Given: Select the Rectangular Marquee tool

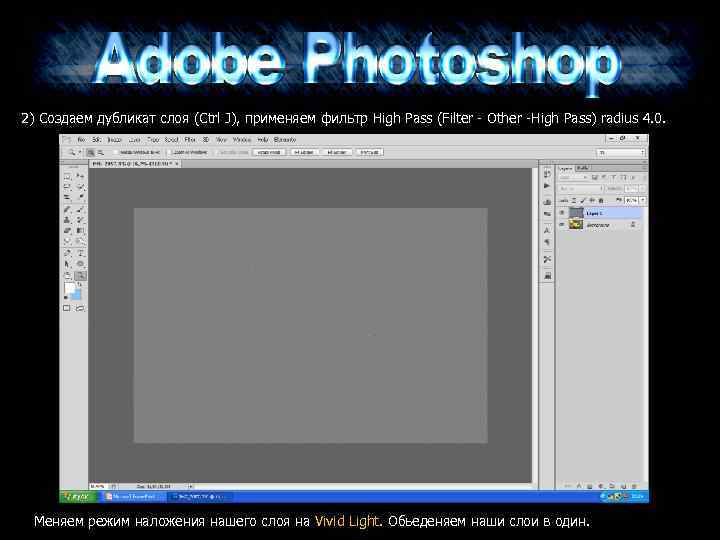Looking at the screenshot, I should tap(68, 176).
